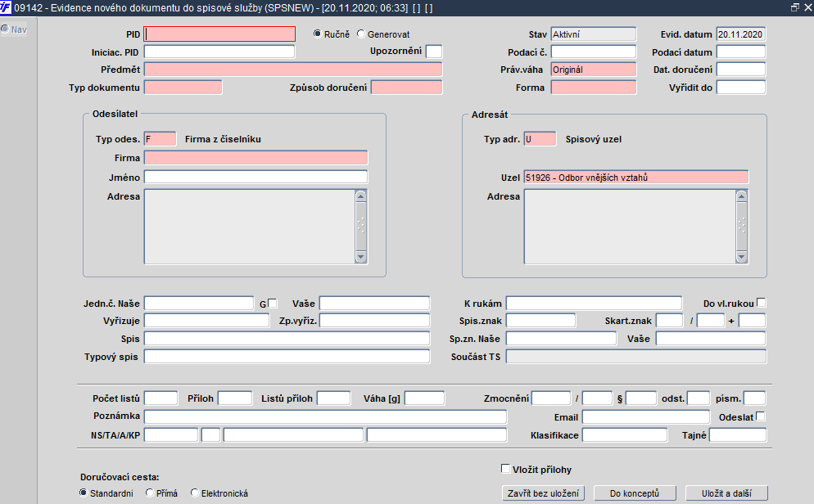Select the Nav radio option

tap(5, 29)
